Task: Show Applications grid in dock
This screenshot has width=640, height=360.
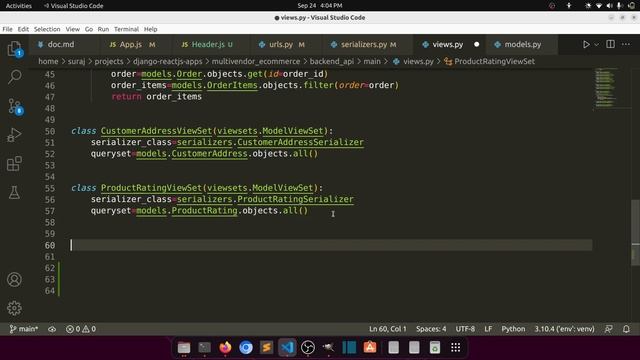Action: [x=456, y=347]
